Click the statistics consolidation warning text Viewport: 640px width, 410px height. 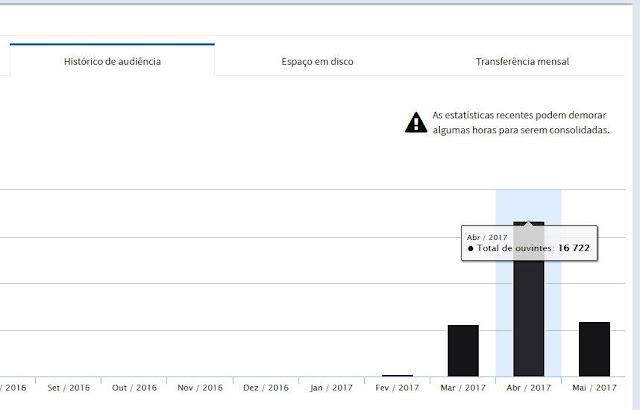(521, 122)
